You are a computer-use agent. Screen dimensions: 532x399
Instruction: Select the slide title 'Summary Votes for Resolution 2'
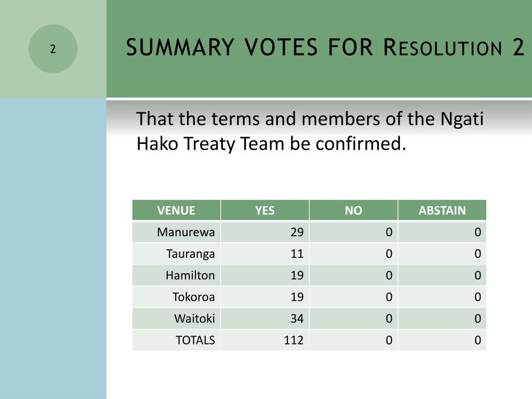325,47
